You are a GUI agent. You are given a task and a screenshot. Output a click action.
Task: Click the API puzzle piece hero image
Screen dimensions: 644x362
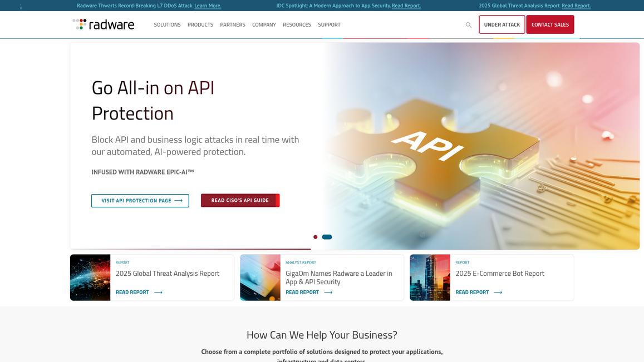(481, 146)
